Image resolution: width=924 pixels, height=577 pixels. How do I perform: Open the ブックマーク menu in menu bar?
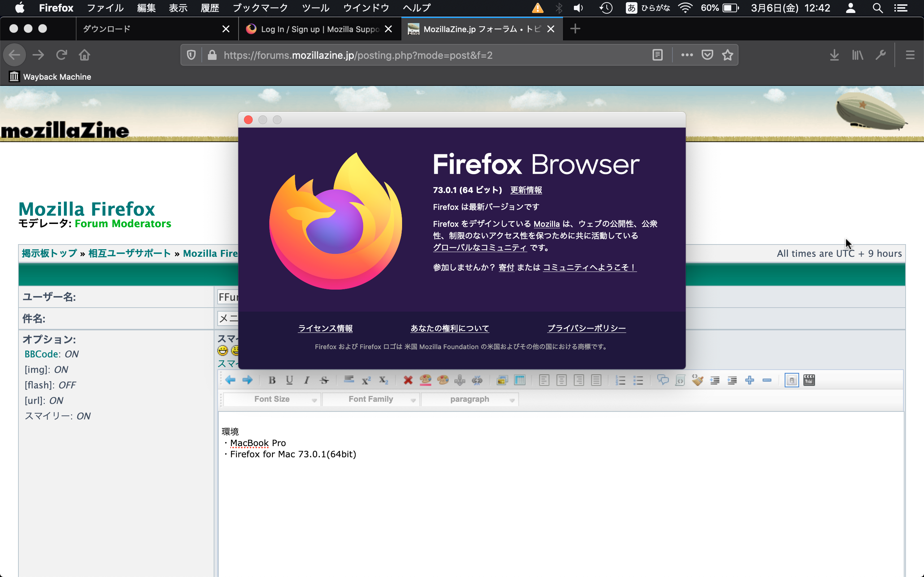260,8
